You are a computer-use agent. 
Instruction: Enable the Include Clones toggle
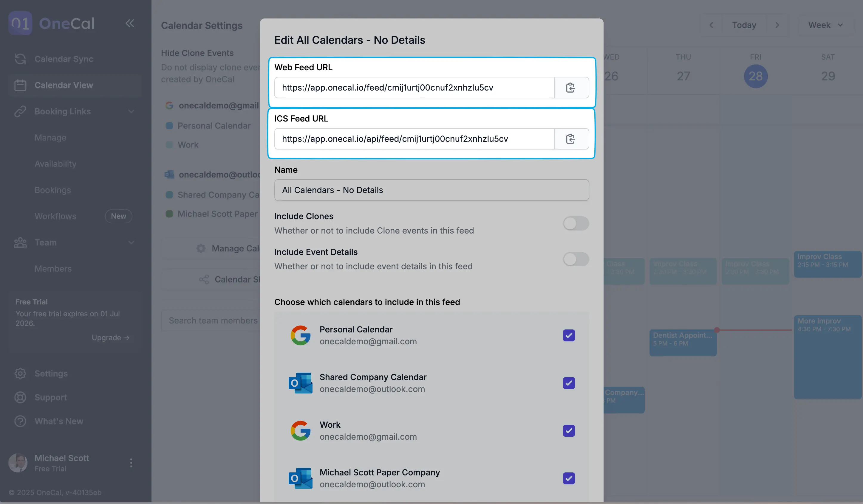point(576,223)
